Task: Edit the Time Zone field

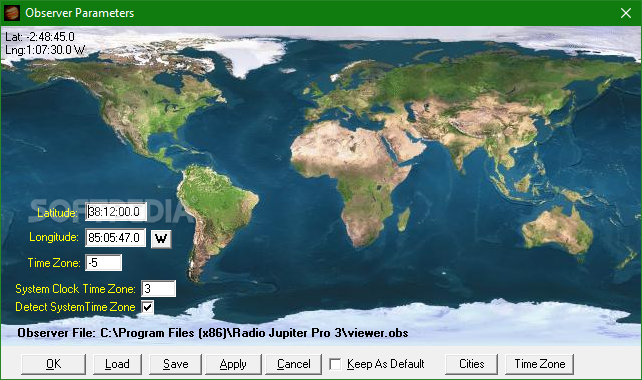Action: pyautogui.click(x=103, y=263)
